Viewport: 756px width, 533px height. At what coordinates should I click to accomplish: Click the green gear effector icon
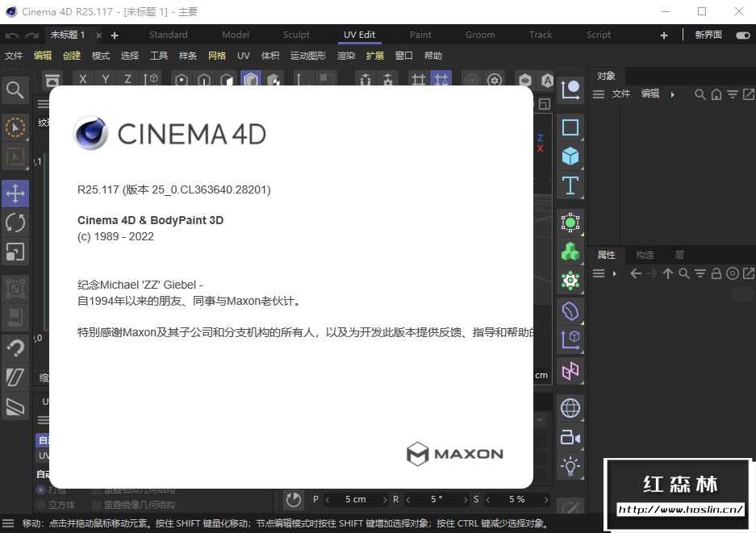coord(570,281)
